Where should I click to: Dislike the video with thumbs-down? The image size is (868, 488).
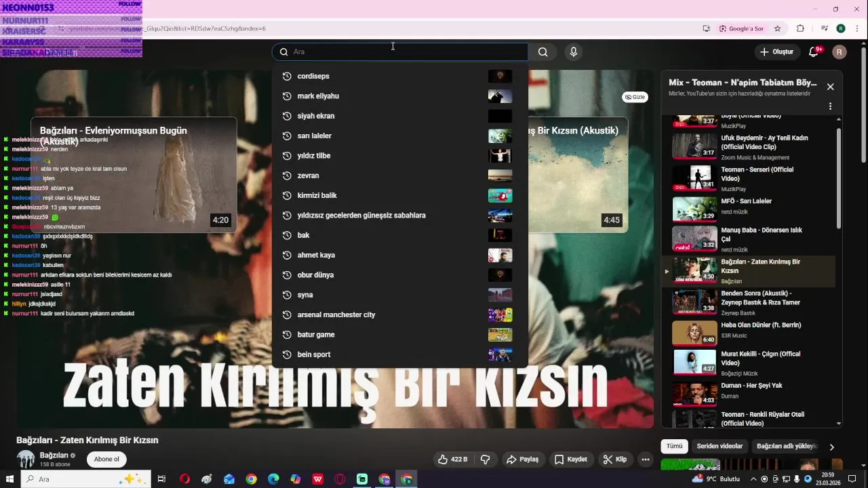click(486, 460)
